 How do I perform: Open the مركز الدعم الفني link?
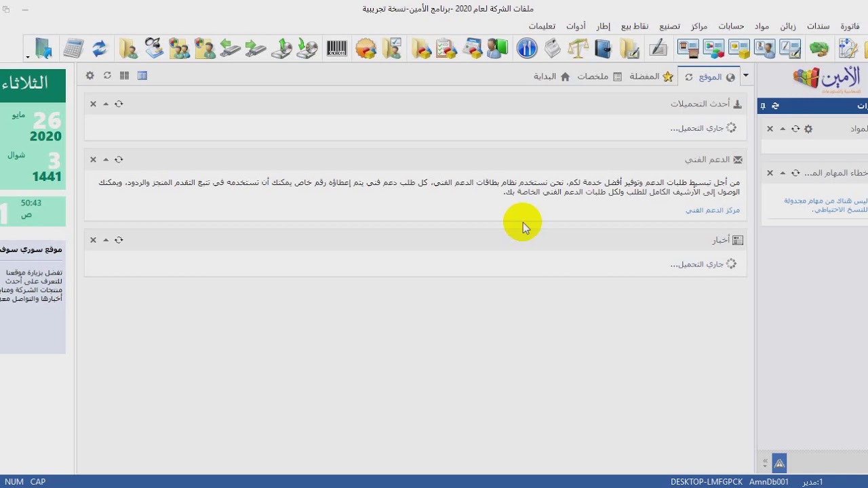pyautogui.click(x=712, y=210)
